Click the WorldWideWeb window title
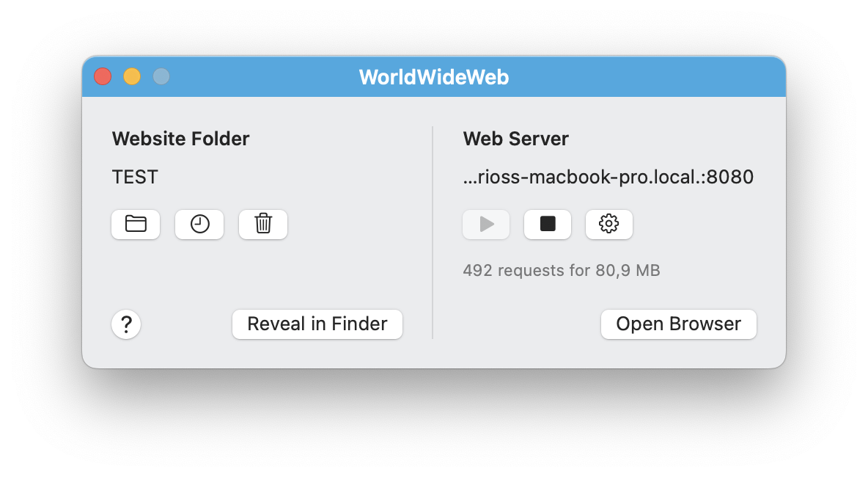 pyautogui.click(x=434, y=77)
